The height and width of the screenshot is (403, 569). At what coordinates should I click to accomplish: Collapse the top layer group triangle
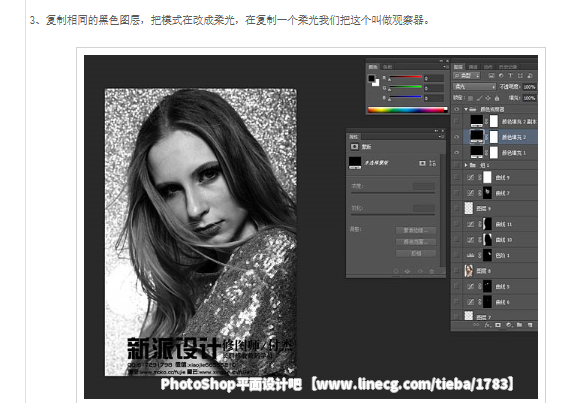[x=466, y=109]
